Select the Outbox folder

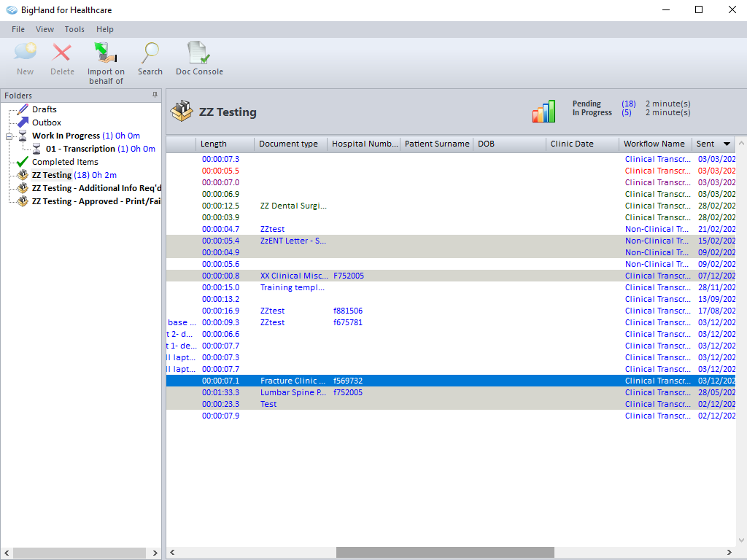(x=46, y=122)
